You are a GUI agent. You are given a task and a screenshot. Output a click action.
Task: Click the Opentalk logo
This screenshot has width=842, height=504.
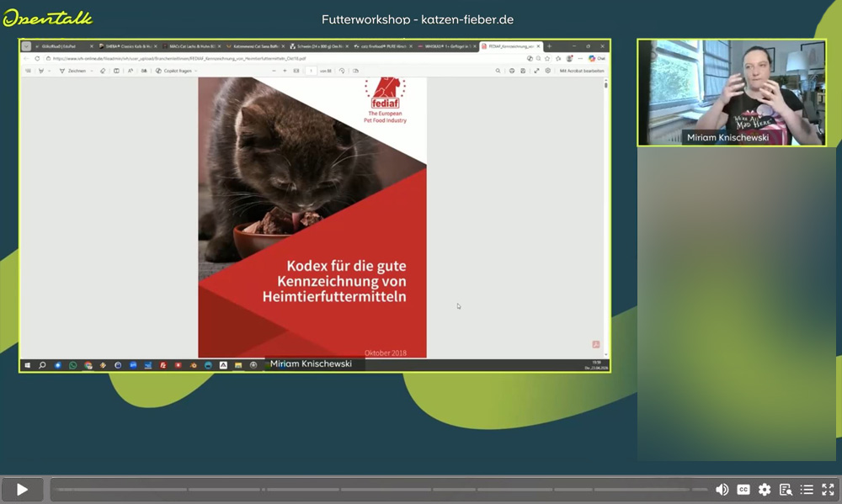click(x=48, y=19)
